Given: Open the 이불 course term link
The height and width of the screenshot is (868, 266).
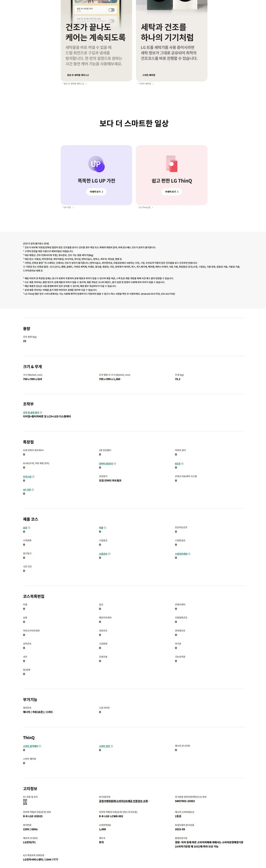Looking at the screenshot, I should click(x=101, y=528).
